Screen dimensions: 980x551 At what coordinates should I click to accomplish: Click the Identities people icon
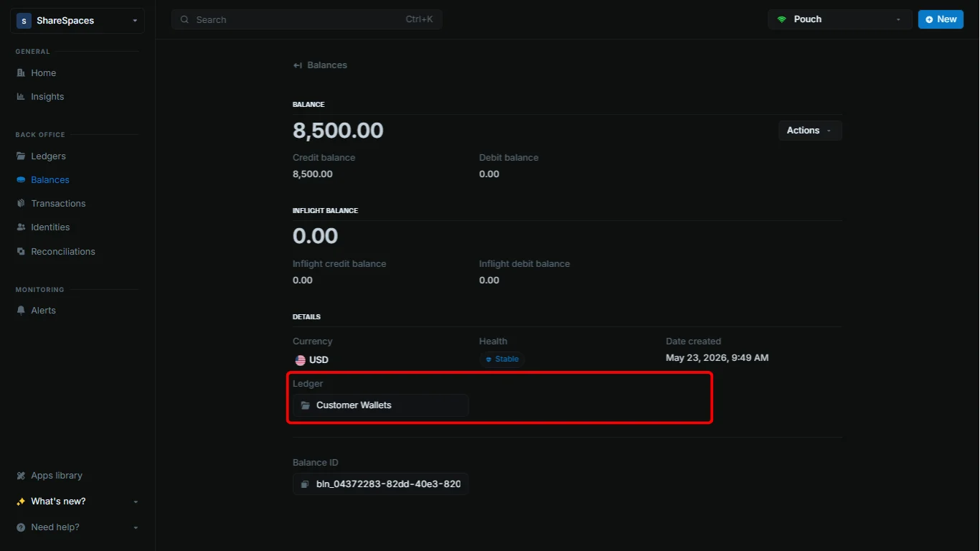(x=21, y=227)
